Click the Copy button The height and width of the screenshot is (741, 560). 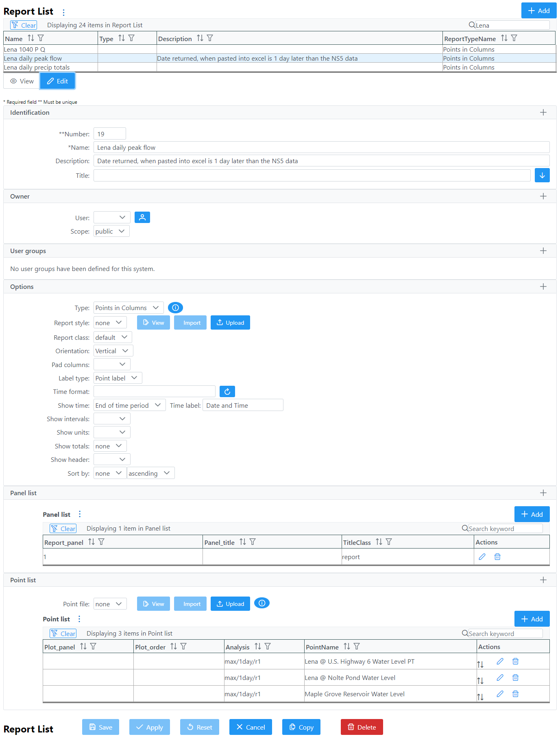301,727
